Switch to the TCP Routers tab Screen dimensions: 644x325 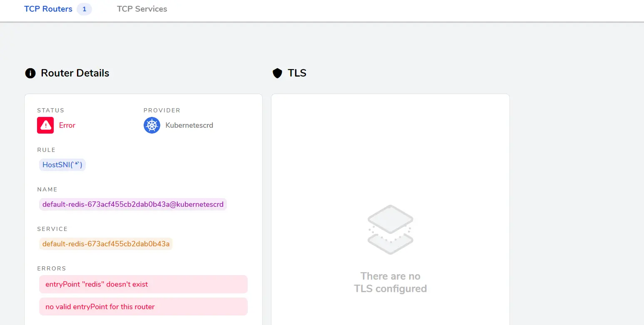tap(48, 9)
